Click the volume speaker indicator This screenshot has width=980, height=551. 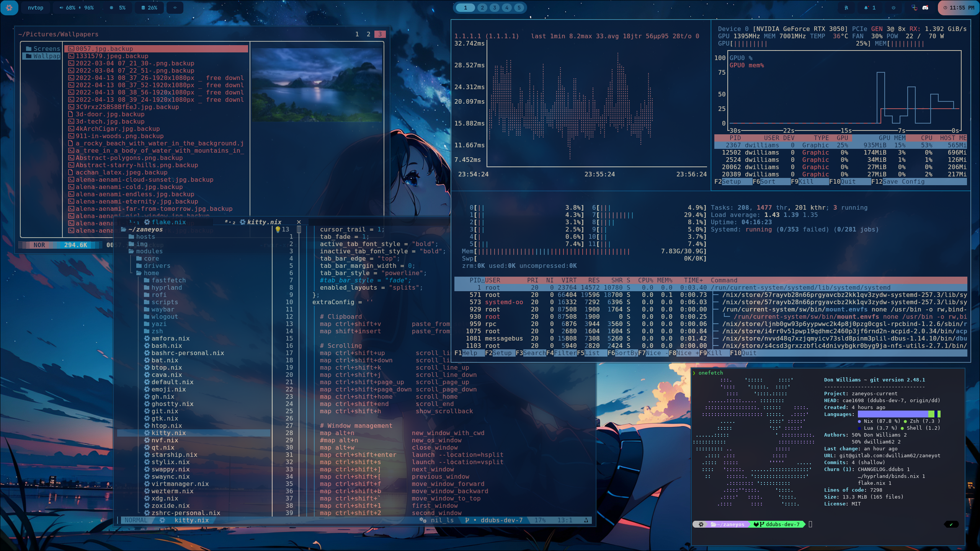click(61, 8)
